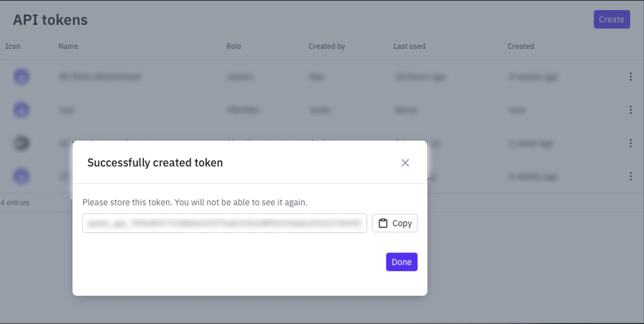
Task: Dismiss the dialog with the X icon
Action: tap(405, 162)
